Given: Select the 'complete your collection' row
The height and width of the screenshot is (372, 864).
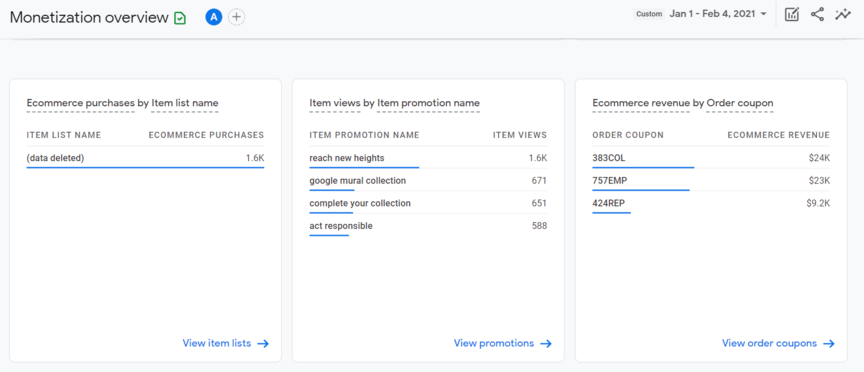Looking at the screenshot, I should [x=428, y=203].
